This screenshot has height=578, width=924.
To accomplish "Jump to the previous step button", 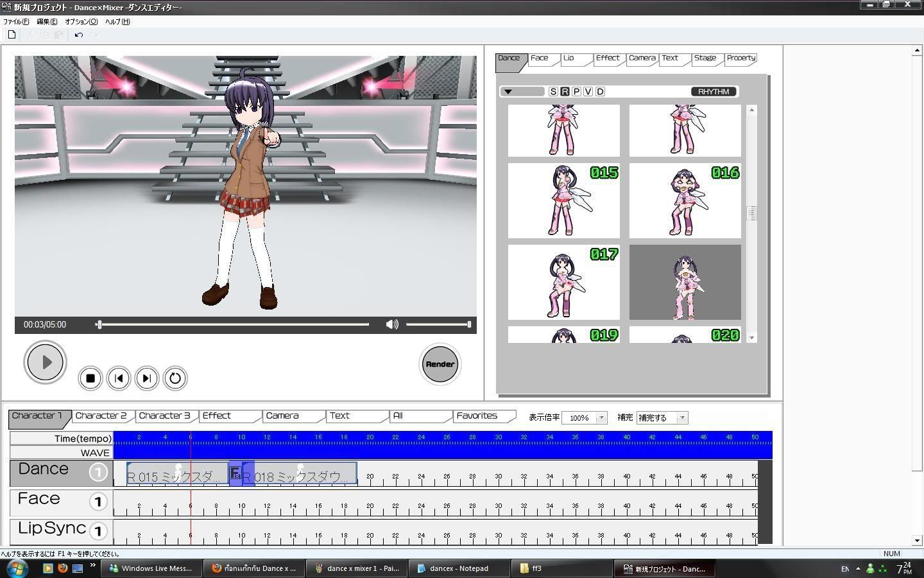I will click(119, 378).
